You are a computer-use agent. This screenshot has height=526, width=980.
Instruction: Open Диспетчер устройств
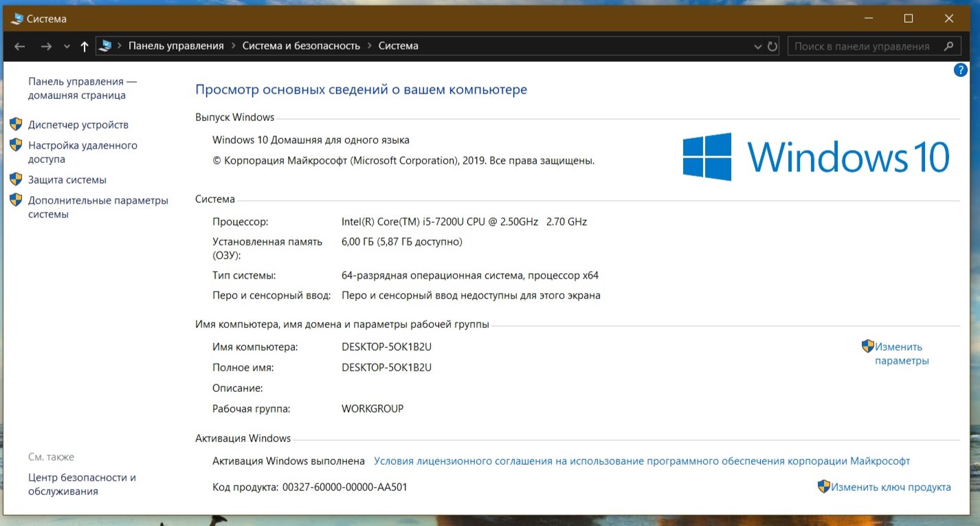pyautogui.click(x=78, y=124)
